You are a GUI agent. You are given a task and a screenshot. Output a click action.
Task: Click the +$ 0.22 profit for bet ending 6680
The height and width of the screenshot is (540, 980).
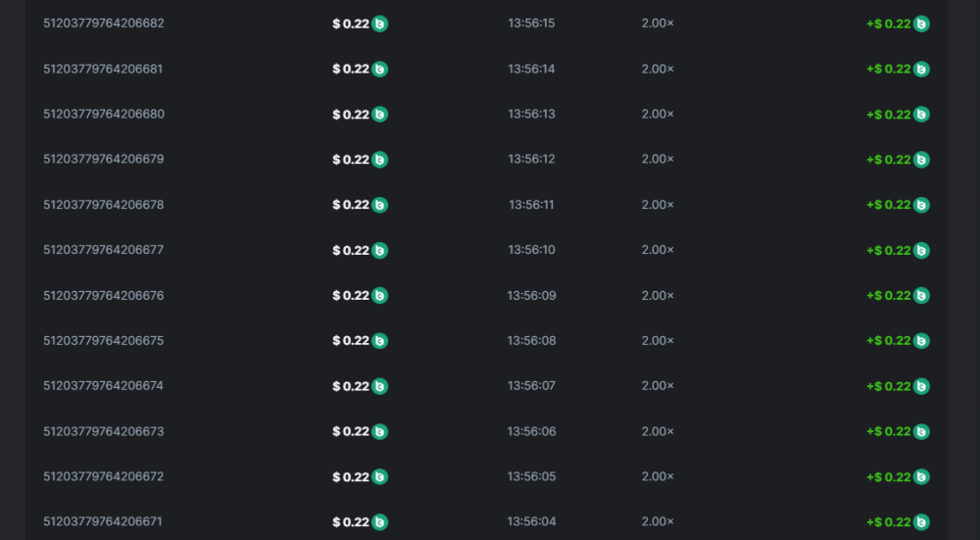point(889,115)
